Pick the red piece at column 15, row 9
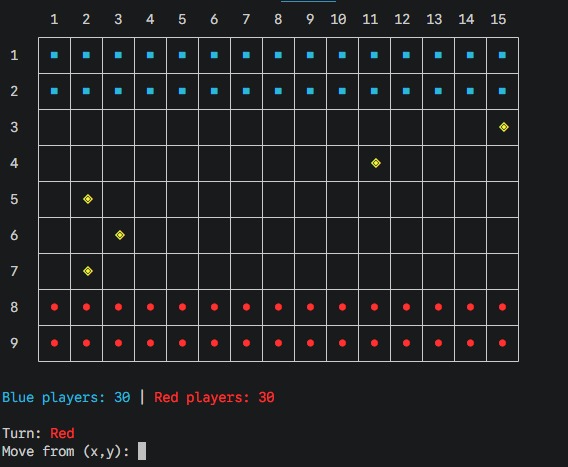The image size is (568, 467). tap(502, 343)
